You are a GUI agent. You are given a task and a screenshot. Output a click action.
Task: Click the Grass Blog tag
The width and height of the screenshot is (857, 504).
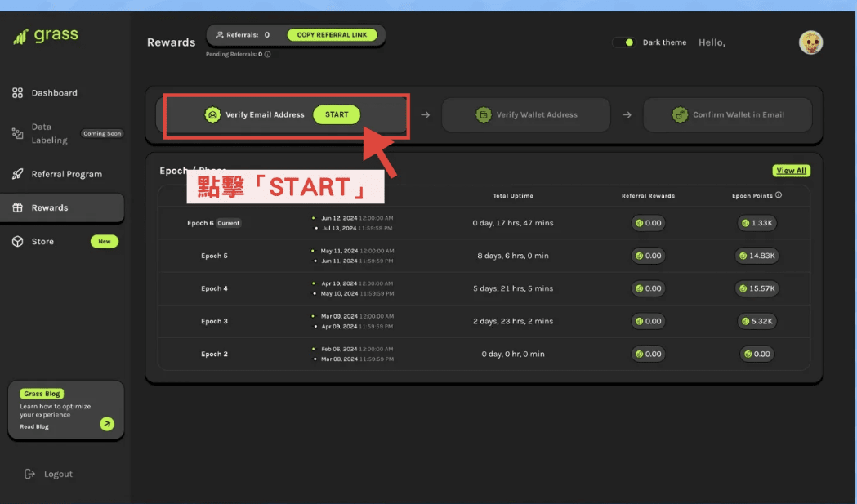pyautogui.click(x=42, y=394)
